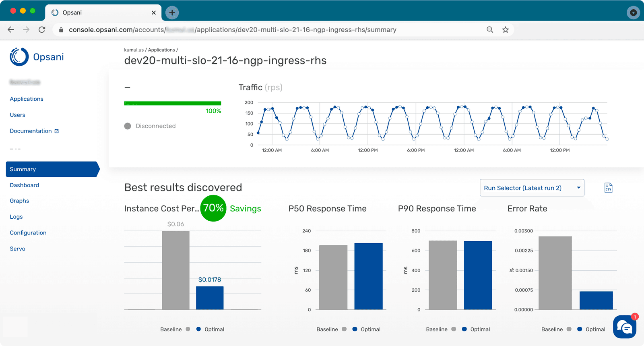
Task: Switch to the Graphs section
Action: pos(19,201)
